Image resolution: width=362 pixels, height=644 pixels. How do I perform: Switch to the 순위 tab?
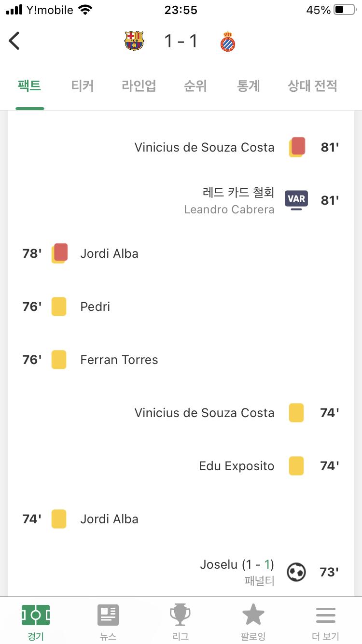195,86
